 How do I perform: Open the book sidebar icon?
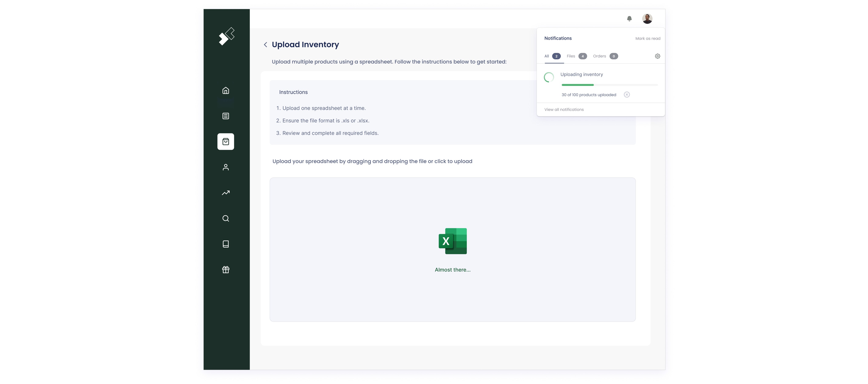(225, 244)
